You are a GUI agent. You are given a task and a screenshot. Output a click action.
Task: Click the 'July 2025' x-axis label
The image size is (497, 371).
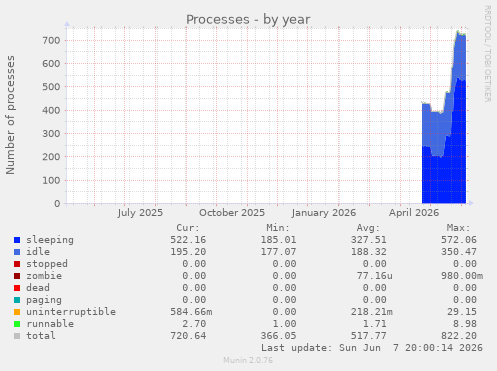point(140,213)
